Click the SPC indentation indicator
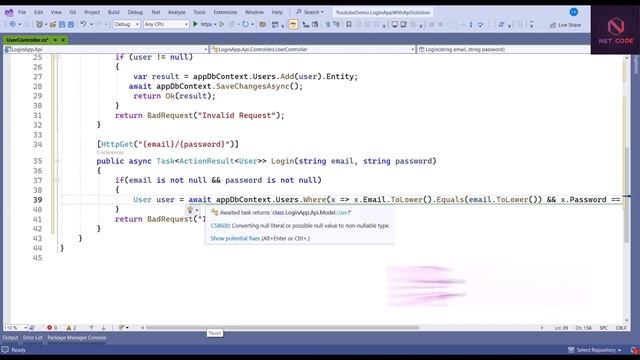Screen dimensions: 640x360 [x=604, y=328]
